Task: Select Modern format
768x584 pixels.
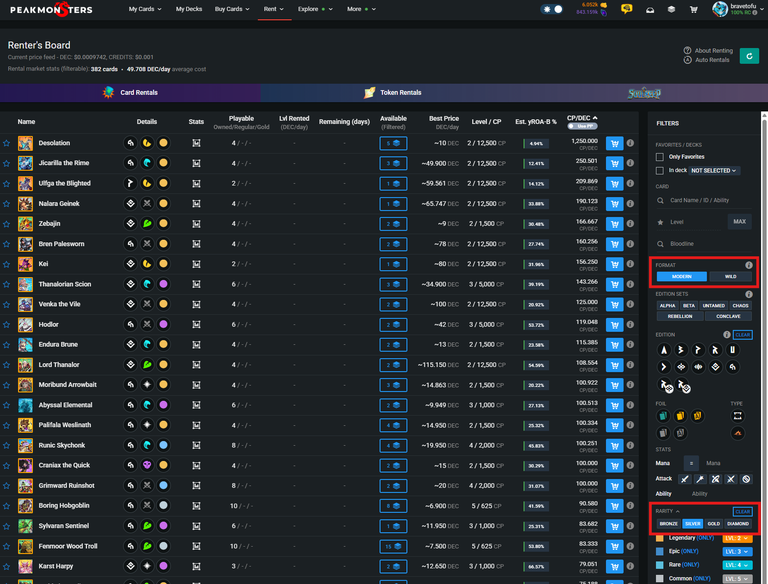Action: coord(681,277)
